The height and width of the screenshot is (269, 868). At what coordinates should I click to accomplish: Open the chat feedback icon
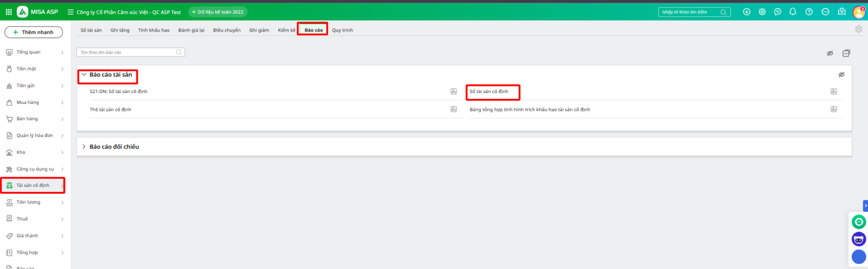click(x=777, y=12)
